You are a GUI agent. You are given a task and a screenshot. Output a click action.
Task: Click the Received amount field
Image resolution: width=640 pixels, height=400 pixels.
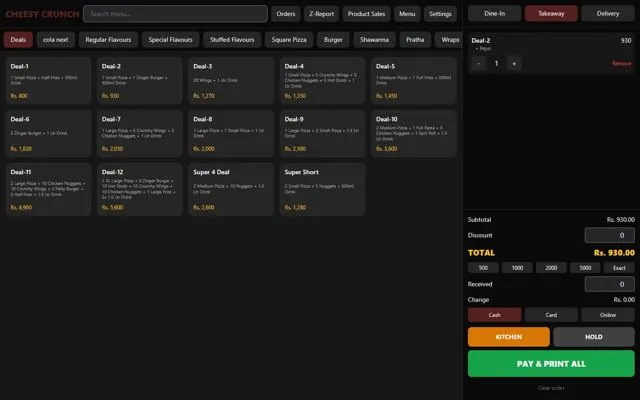coord(610,284)
